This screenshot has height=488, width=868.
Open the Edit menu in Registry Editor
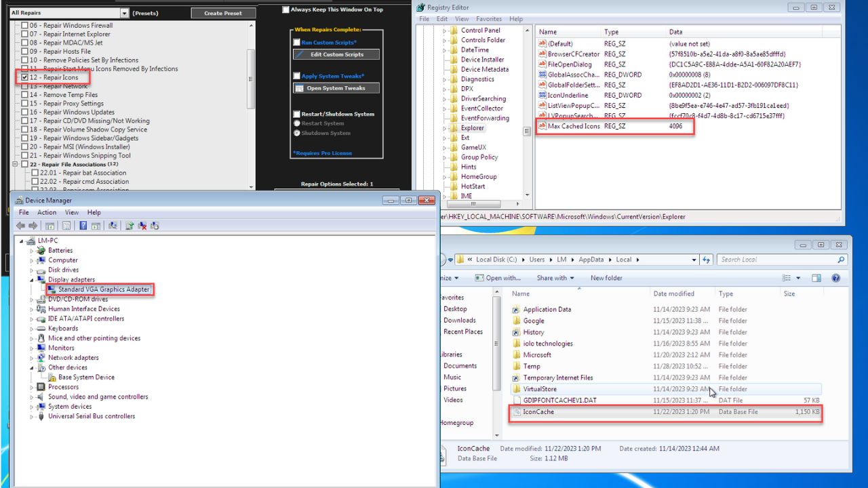point(442,19)
